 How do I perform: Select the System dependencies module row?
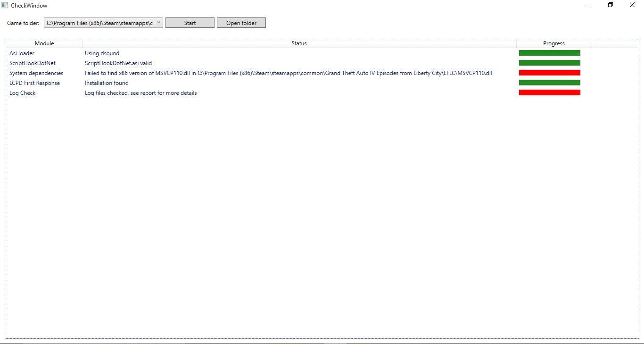point(322,73)
